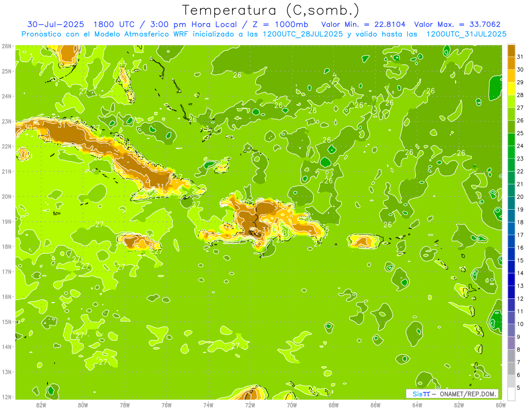Viewport: 532px width, 411px height.
Task: Click the legend label "24" on color bar
Action: coord(520,146)
